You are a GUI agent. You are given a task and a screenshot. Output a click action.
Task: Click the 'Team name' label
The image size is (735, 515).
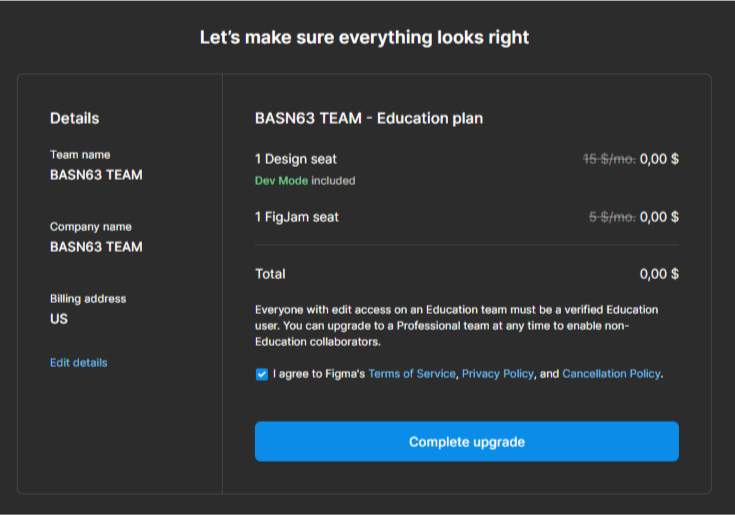pyautogui.click(x=80, y=155)
